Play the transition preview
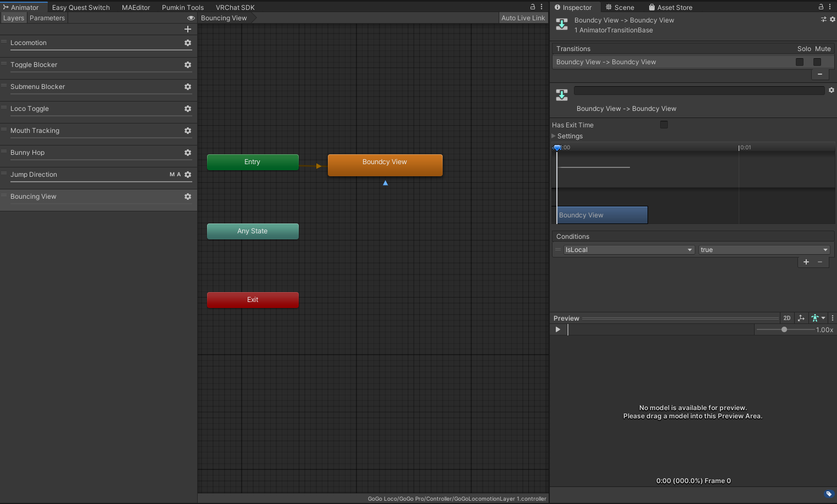 (558, 329)
